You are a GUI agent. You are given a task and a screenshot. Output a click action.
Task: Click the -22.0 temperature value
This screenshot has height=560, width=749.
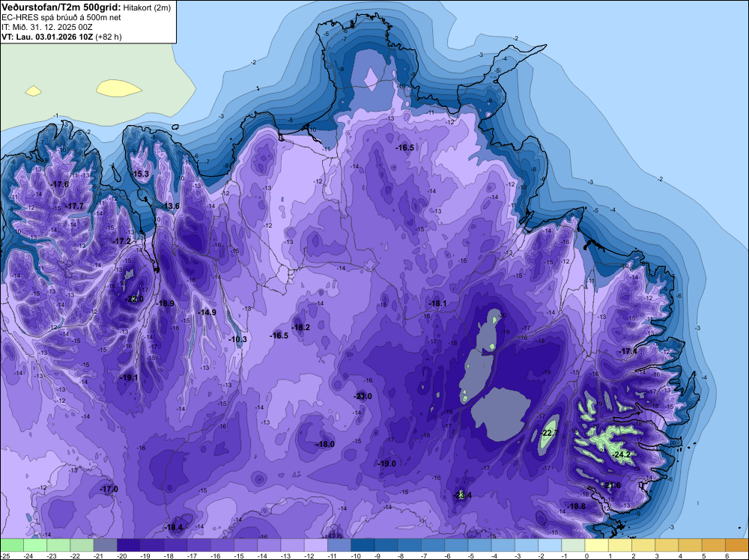click(x=134, y=299)
